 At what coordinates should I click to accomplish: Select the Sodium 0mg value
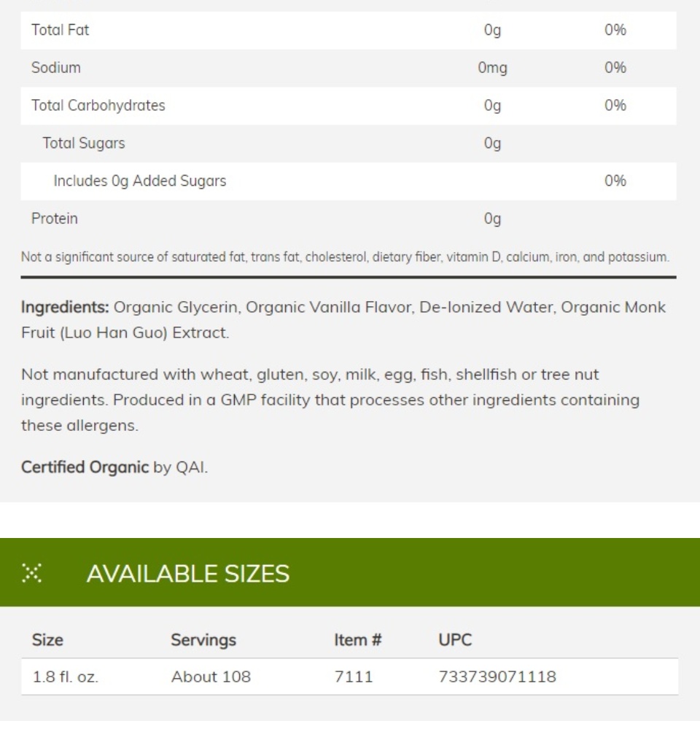493,68
